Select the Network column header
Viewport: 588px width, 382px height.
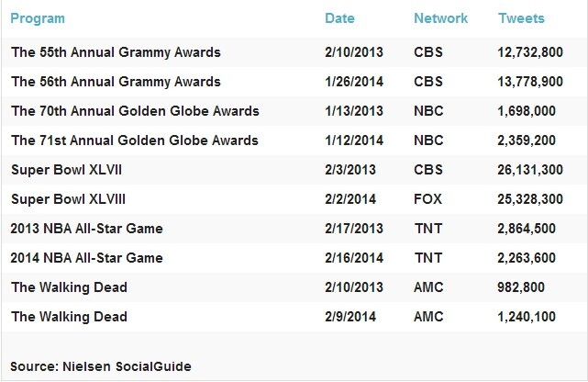tap(440, 18)
